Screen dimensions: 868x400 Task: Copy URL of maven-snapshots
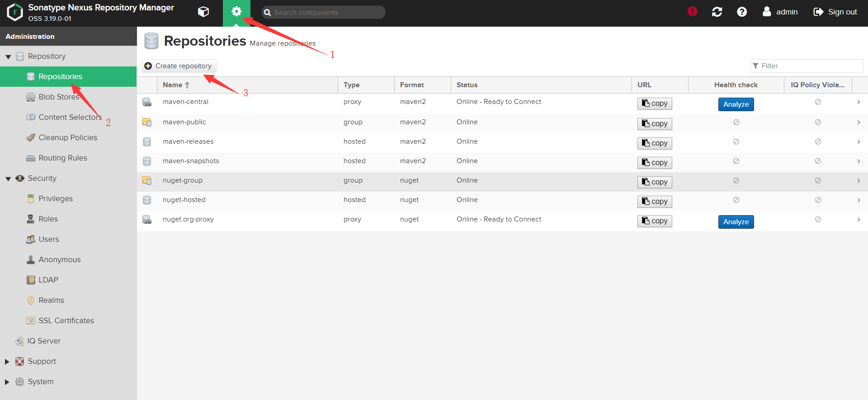coord(655,163)
